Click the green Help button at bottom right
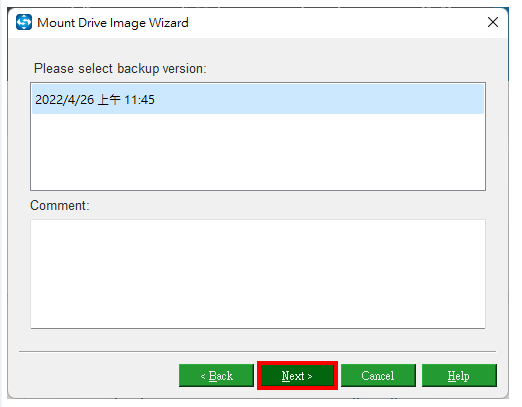522x407 pixels. 459,376
